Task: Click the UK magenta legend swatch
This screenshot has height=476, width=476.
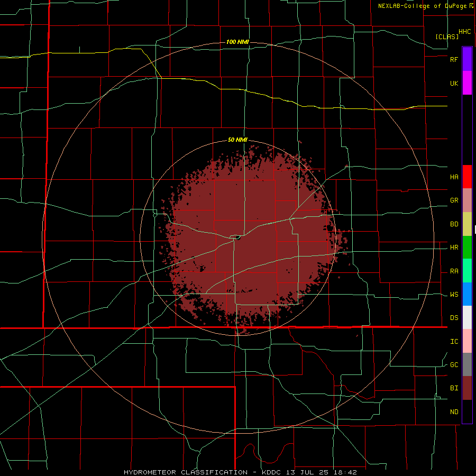Action: [467, 83]
